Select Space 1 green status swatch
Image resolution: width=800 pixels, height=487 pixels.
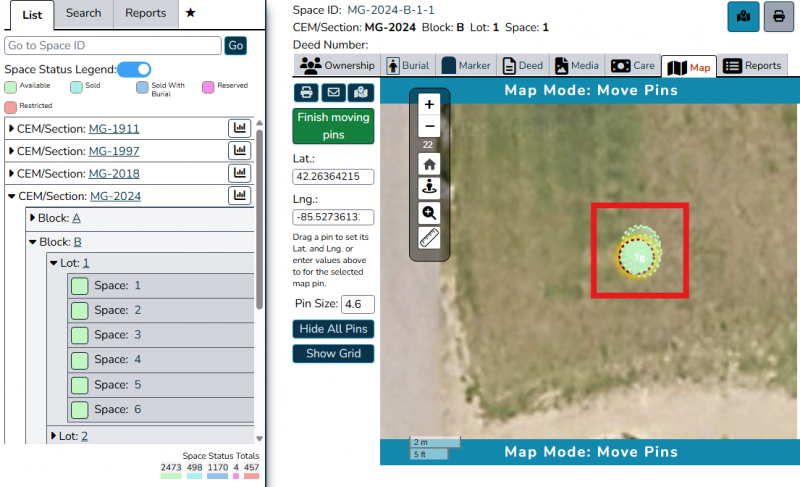(x=80, y=286)
